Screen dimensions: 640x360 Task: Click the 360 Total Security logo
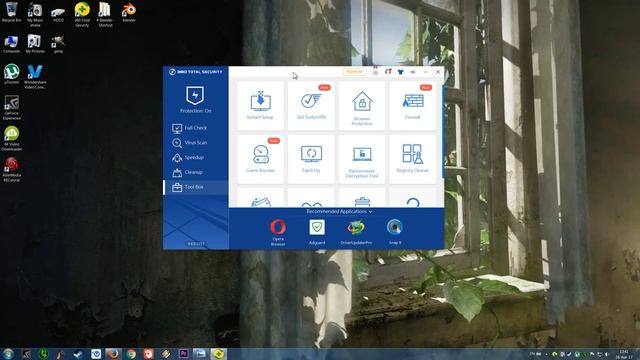click(196, 72)
